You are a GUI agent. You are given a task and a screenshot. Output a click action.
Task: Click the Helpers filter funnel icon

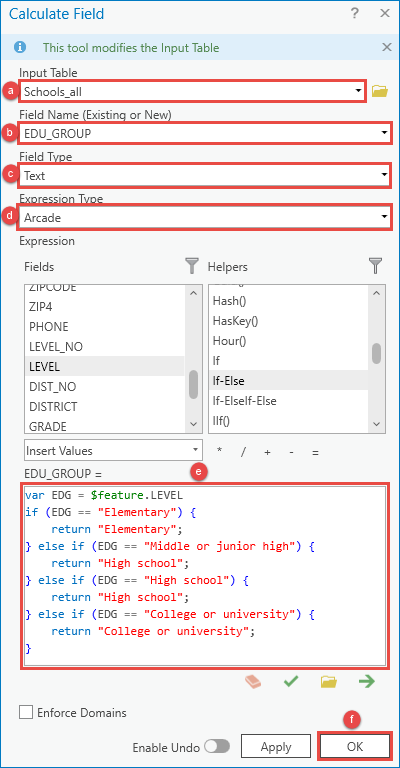point(375,266)
